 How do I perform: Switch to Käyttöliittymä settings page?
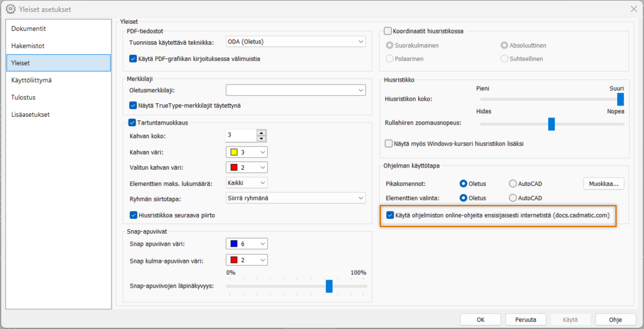(31, 80)
